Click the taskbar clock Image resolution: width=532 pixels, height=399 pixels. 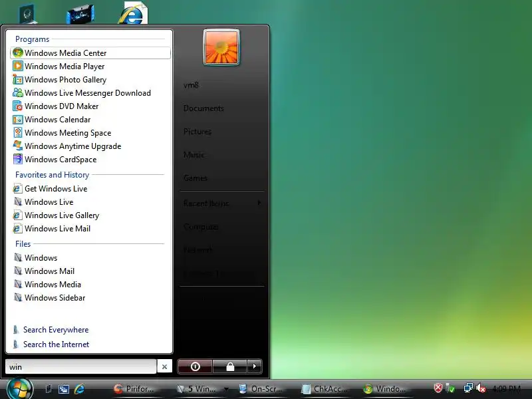506,388
